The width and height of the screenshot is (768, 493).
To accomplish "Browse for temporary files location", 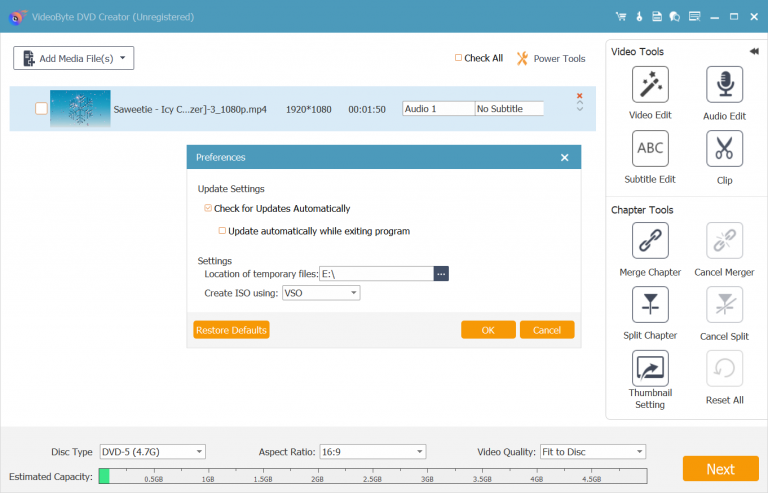I will click(x=441, y=274).
